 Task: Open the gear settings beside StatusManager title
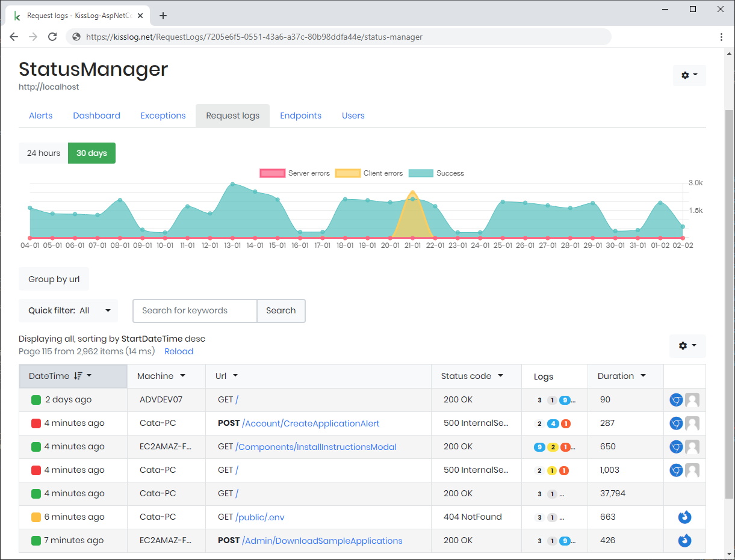point(689,75)
